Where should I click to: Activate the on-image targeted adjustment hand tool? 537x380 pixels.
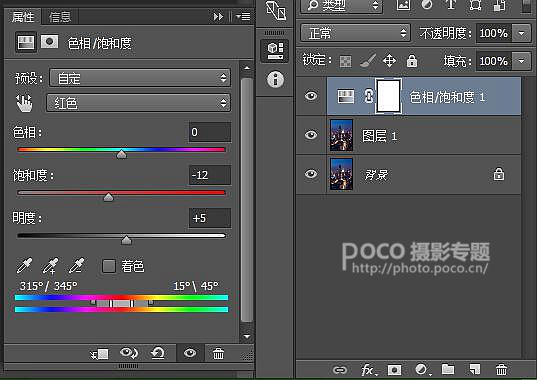[24, 103]
